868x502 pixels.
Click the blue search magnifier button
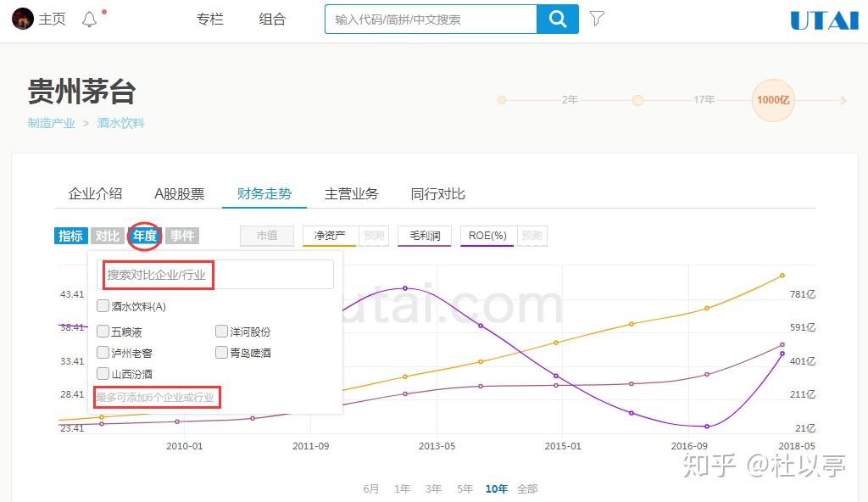pyautogui.click(x=558, y=20)
